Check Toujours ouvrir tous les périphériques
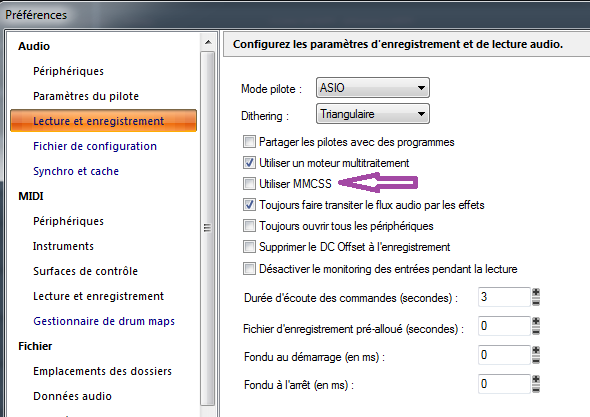 click(249, 226)
